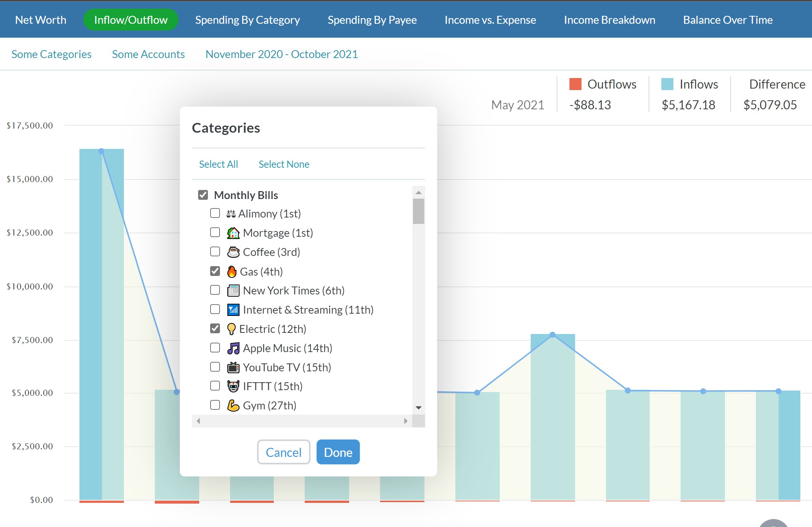
Task: Switch to the Net Worth tab
Action: 41,20
